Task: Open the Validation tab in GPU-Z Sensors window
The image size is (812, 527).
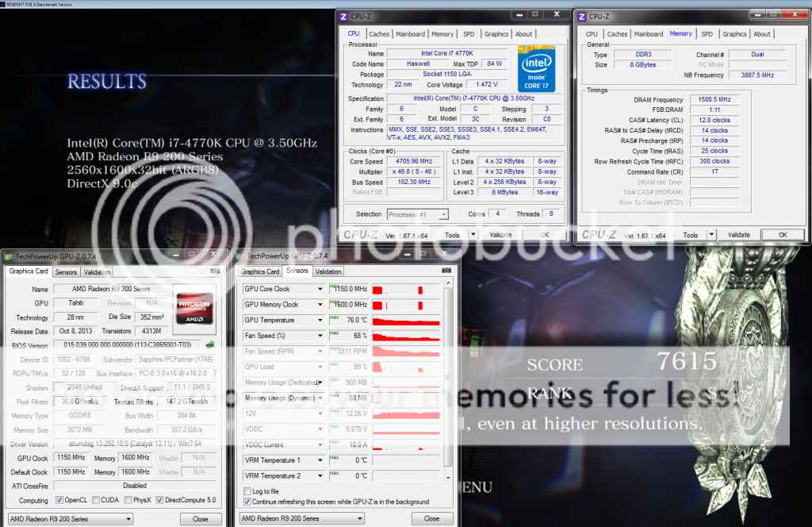Action: coord(328,271)
